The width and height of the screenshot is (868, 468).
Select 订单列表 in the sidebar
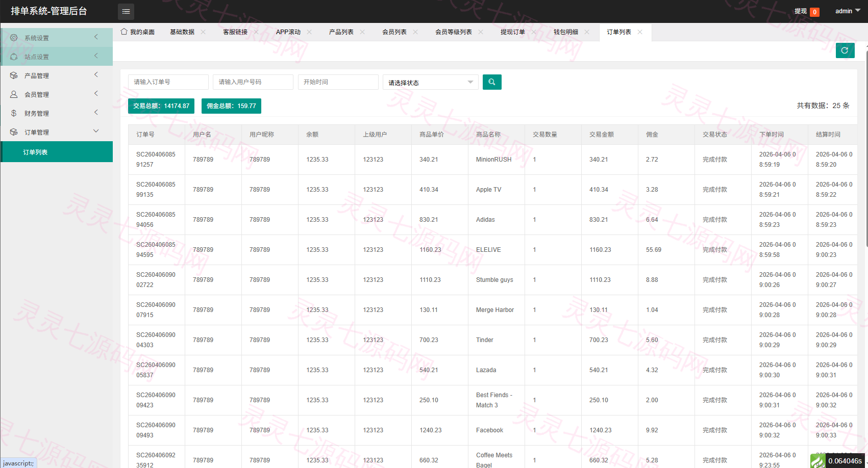click(57, 152)
